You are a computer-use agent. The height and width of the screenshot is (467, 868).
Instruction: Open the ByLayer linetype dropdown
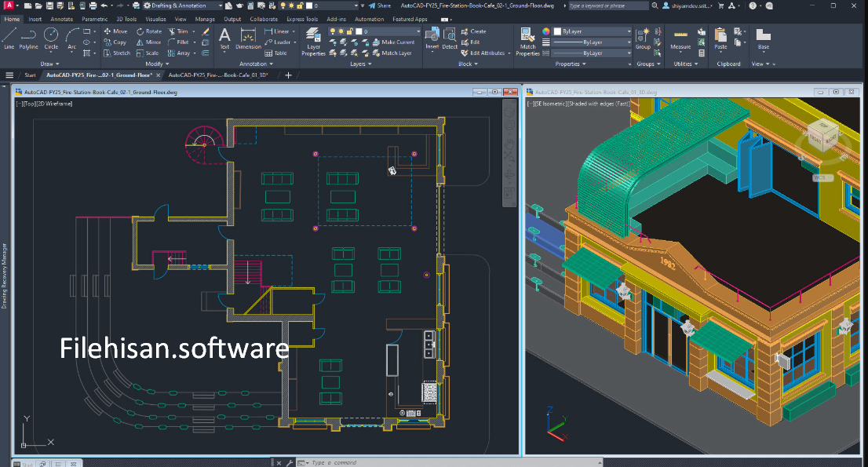pos(592,53)
